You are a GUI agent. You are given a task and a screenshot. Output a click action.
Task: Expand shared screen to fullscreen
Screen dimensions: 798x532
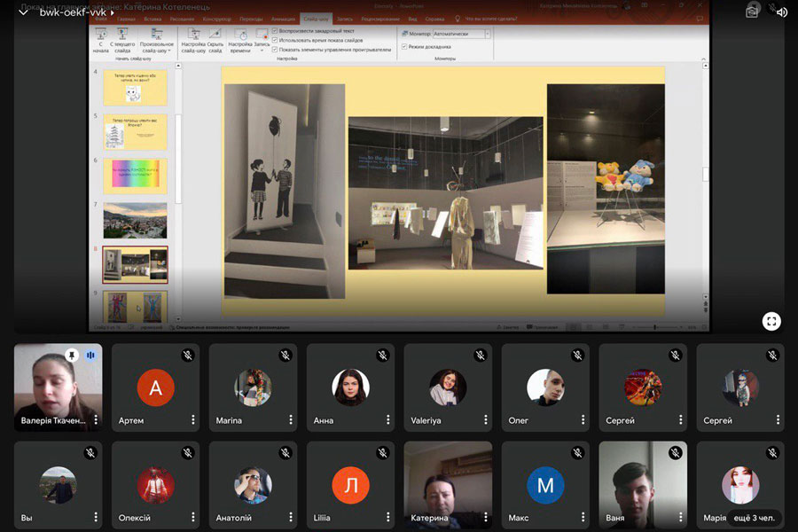[771, 321]
